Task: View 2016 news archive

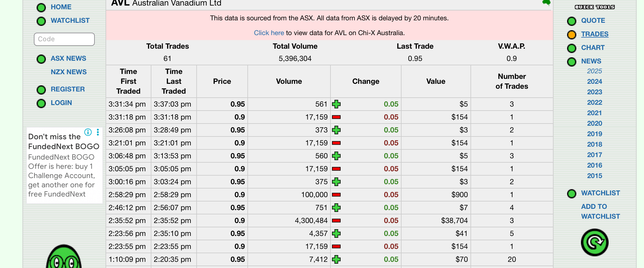Action: pyautogui.click(x=594, y=165)
